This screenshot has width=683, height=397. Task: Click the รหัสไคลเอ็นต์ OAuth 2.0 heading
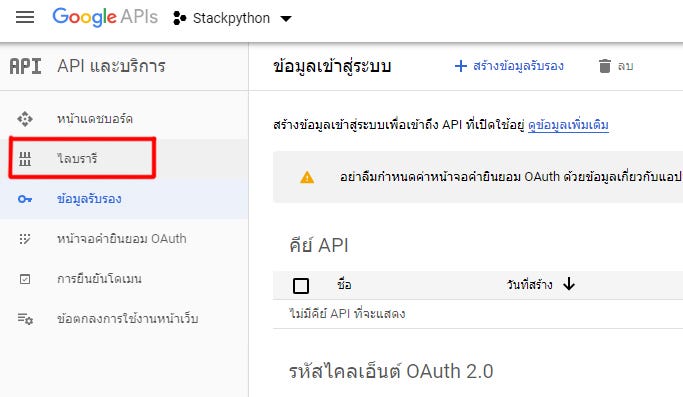point(391,372)
